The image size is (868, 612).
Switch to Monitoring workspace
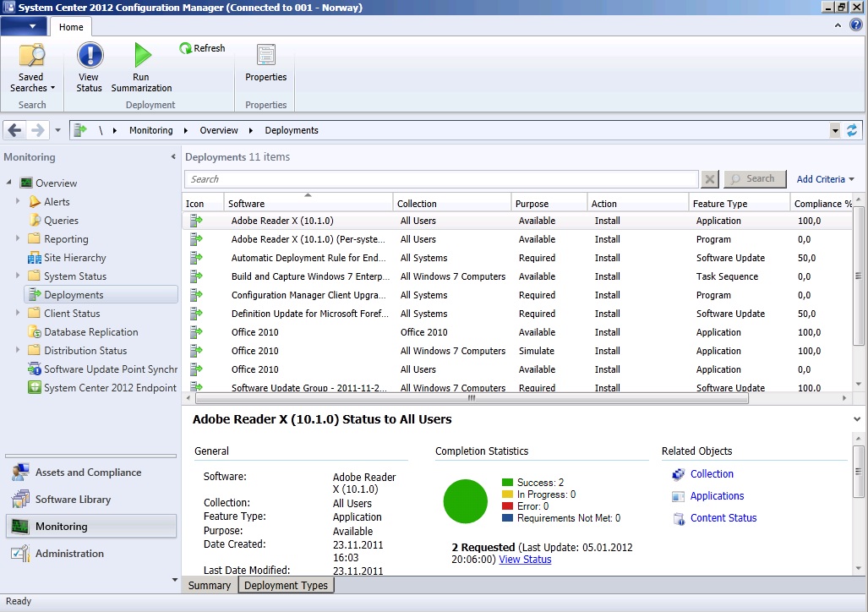[x=91, y=526]
